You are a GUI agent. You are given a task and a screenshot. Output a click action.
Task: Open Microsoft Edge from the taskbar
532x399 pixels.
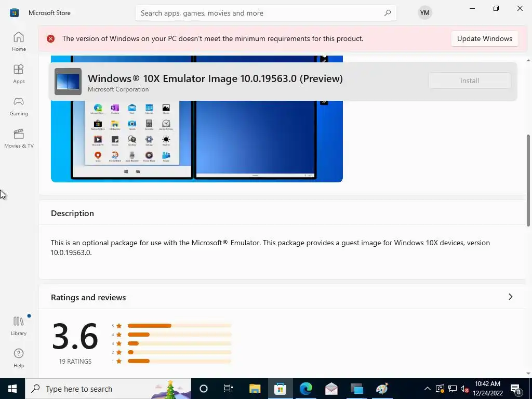point(305,389)
